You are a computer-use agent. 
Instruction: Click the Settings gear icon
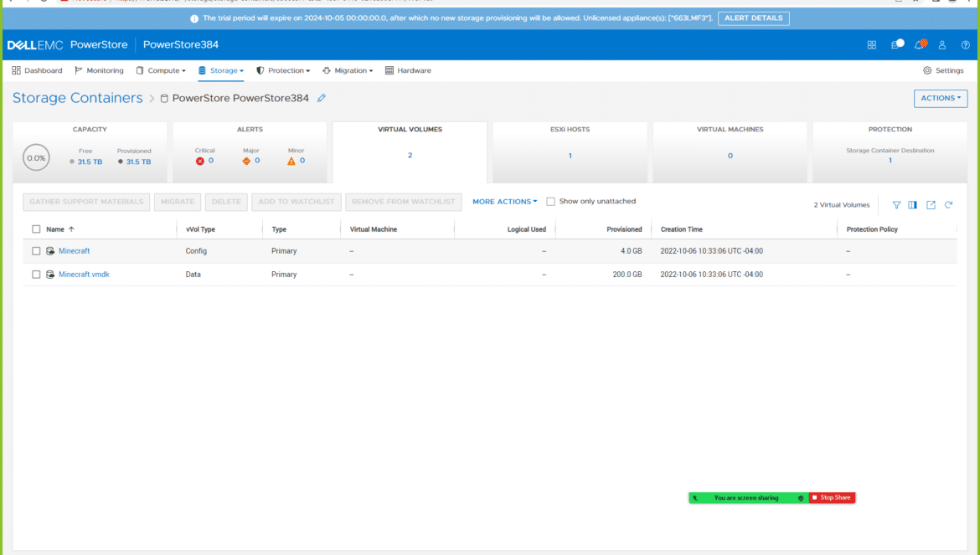point(927,70)
